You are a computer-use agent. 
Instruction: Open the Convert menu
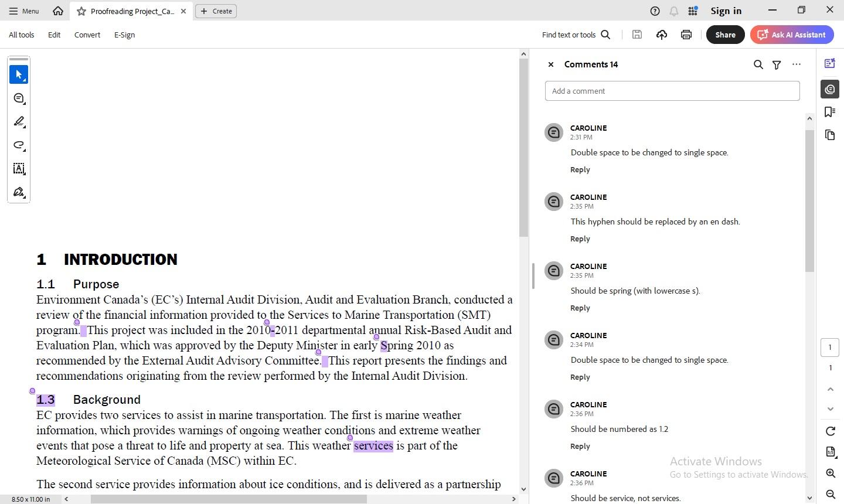point(87,35)
